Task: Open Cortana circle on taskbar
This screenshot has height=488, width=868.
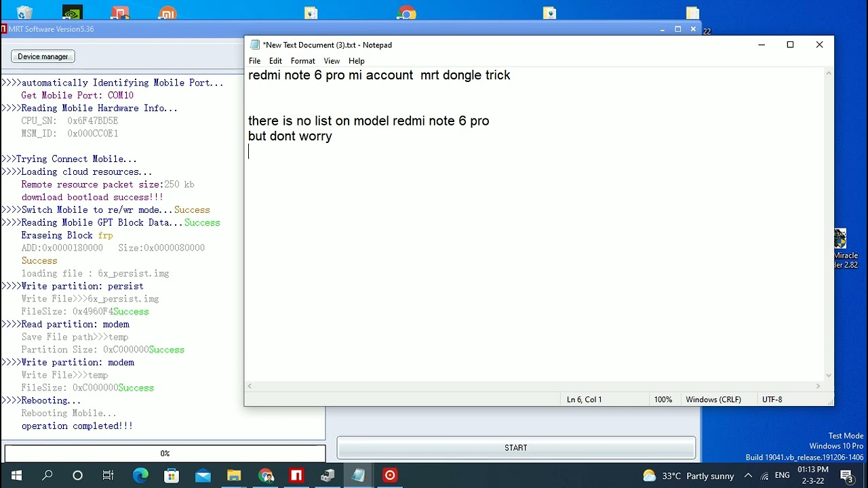Action: [77, 476]
